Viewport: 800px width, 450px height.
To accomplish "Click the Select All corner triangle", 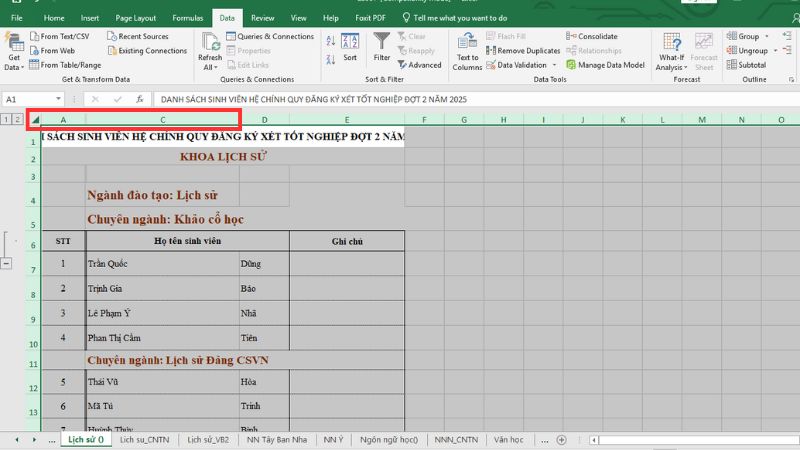I will pos(36,120).
